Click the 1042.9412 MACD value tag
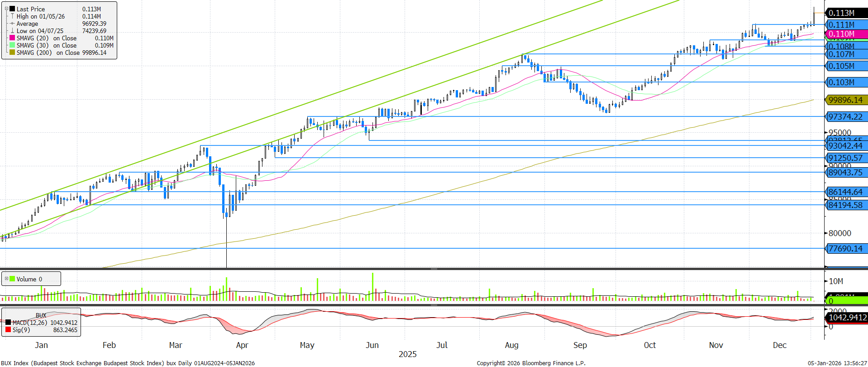Screen dimensions: 868x367 (x=847, y=318)
